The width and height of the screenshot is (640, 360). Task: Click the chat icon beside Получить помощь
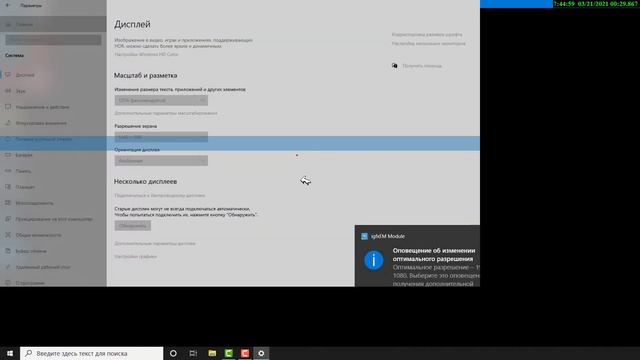395,65
